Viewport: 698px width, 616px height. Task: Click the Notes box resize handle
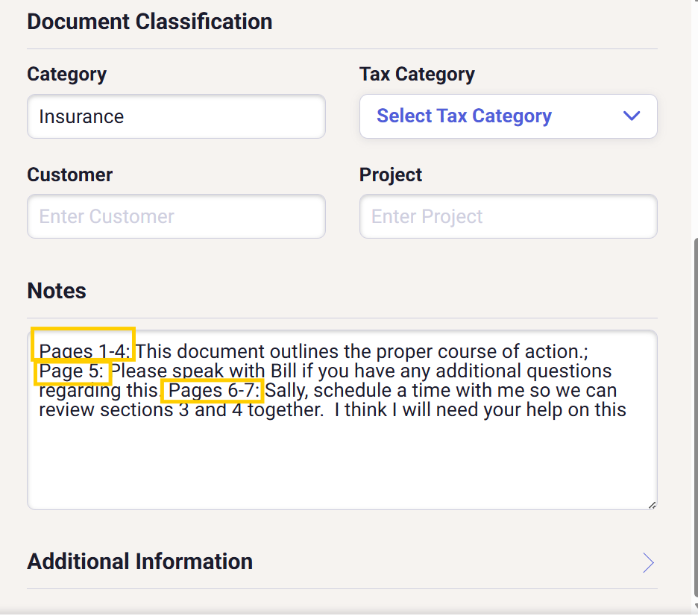coord(652,505)
